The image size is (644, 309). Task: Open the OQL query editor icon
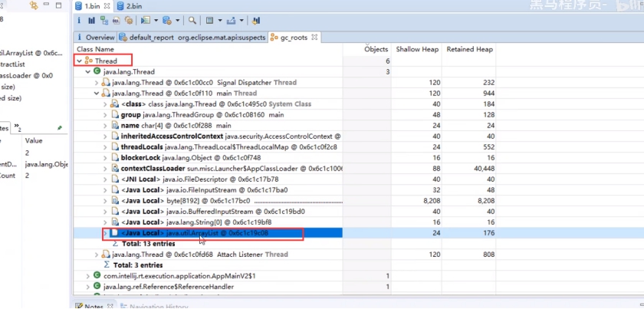tap(117, 20)
